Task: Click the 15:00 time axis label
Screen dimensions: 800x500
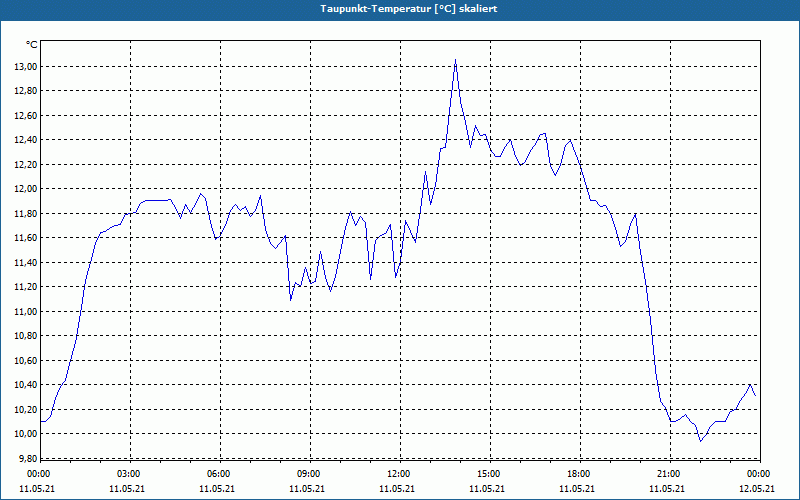Action: (488, 474)
